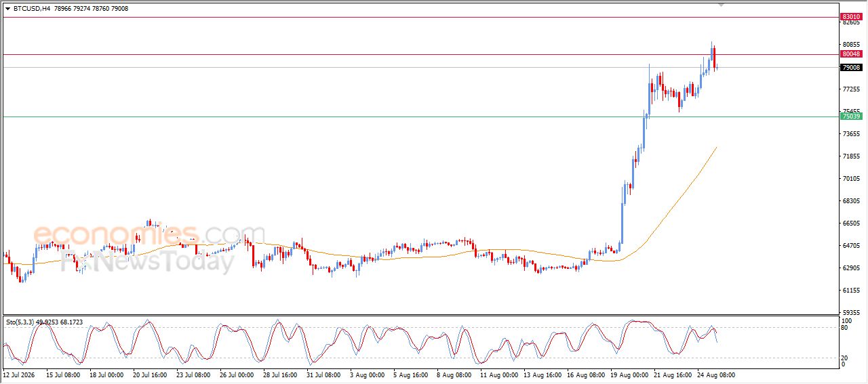The width and height of the screenshot is (868, 384).
Task: Click the time axis label 8 Aug 08:00
Action: click(x=454, y=375)
